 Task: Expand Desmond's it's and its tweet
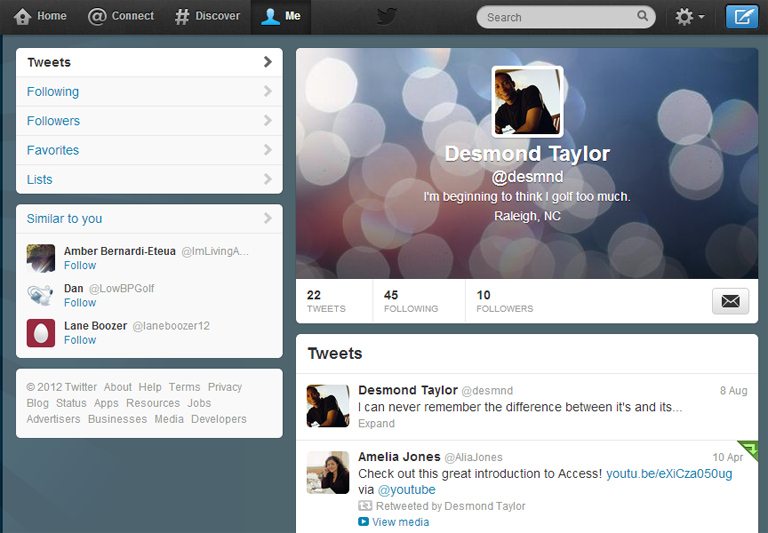pos(376,423)
